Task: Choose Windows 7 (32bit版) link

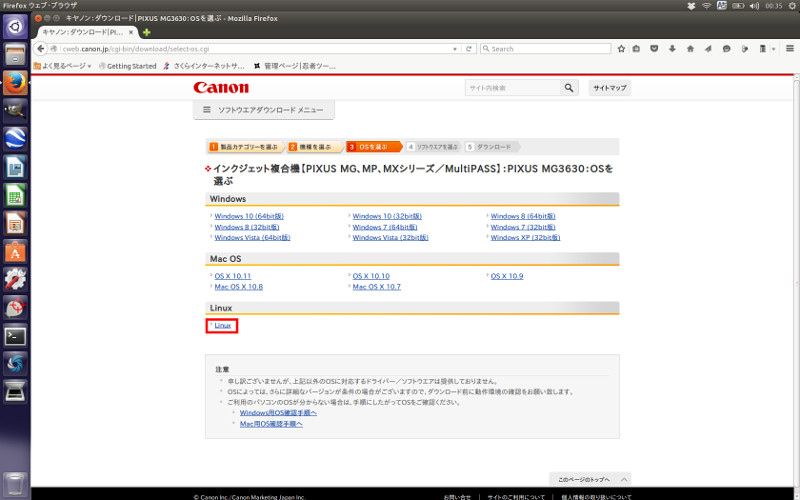Action: 523,227
